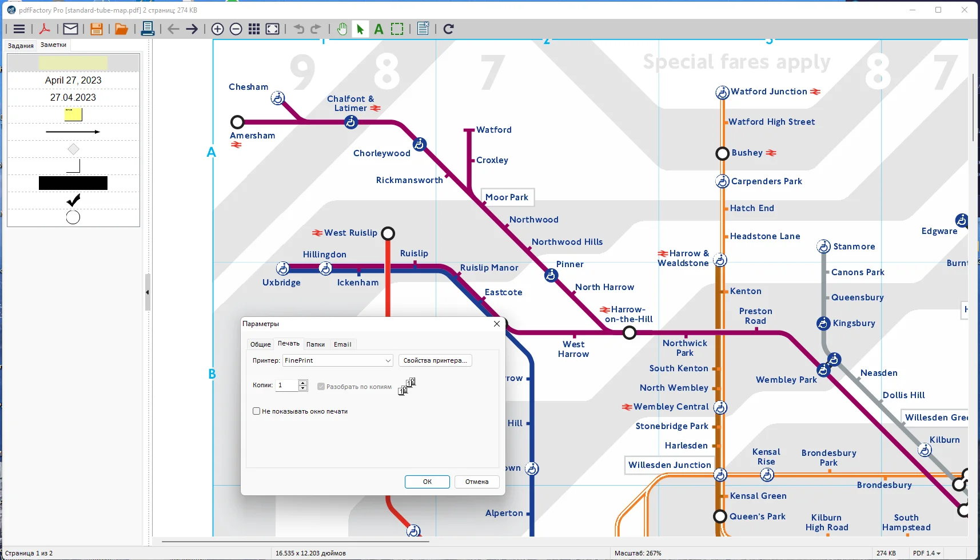
Task: Click the Undo arrow in toolbar
Action: [x=298, y=29]
